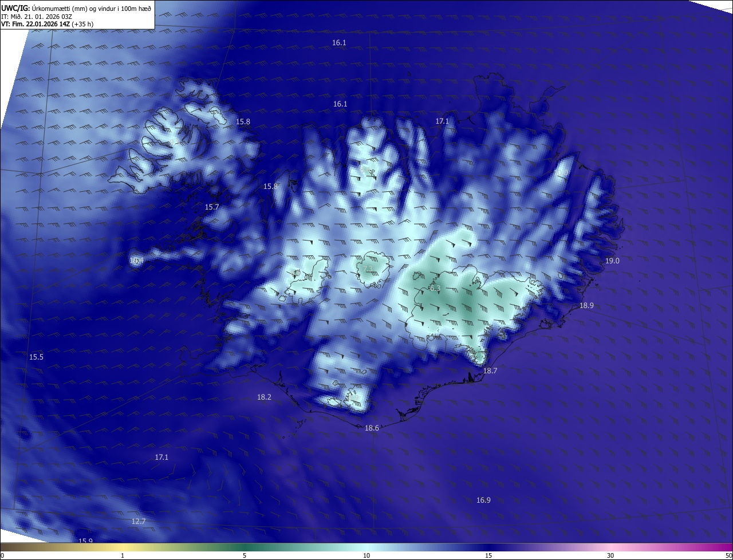Click the 15.9 value label
The image size is (733, 560).
pyautogui.click(x=85, y=541)
